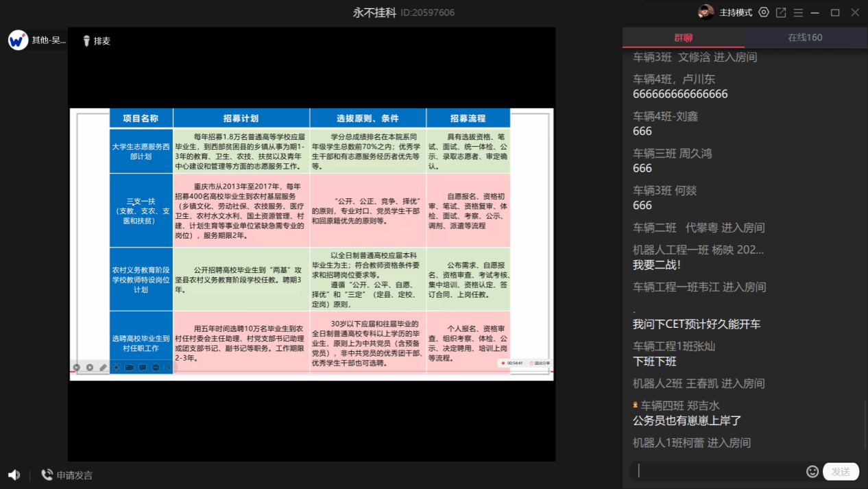Click the pop-out window icon

[x=781, y=12]
